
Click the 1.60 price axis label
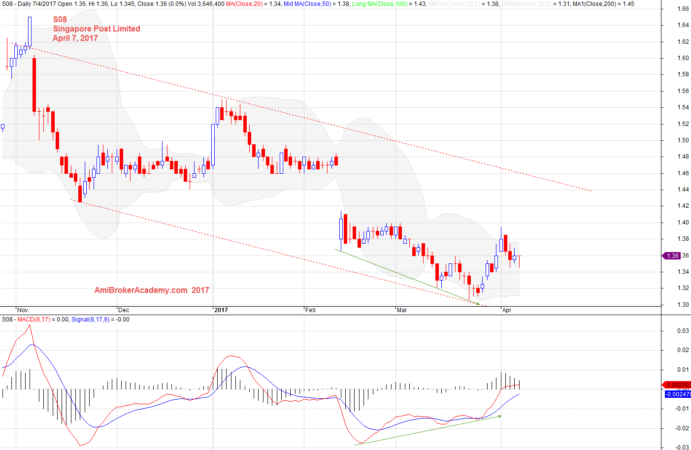click(683, 58)
